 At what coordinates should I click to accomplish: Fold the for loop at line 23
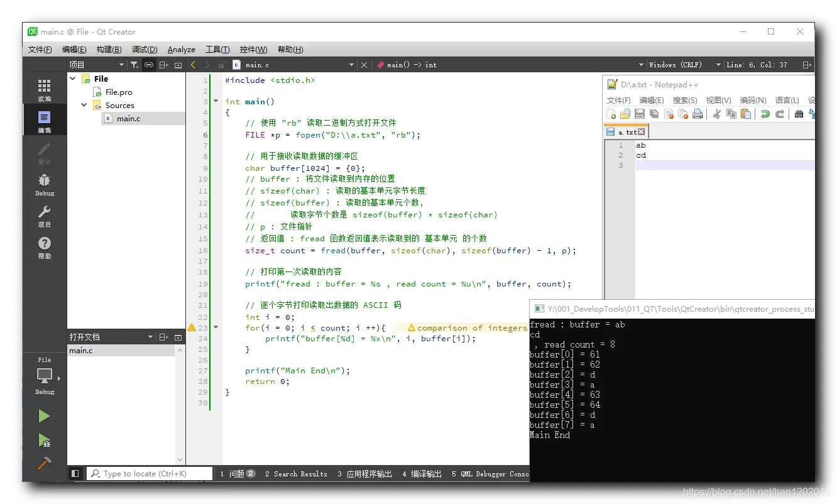tap(216, 327)
